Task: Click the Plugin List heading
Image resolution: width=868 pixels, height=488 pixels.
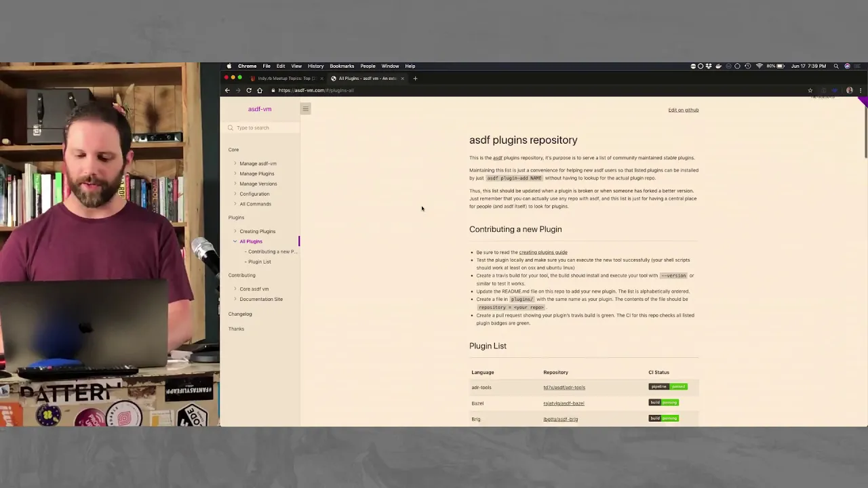Action: [488, 346]
